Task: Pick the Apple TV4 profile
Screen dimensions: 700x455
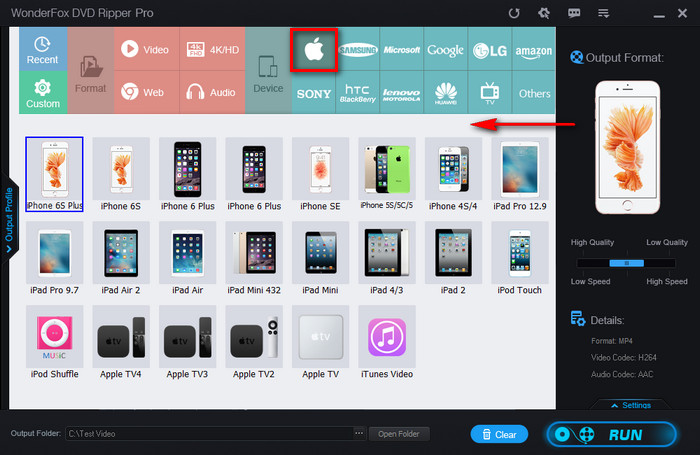Action: click(x=121, y=342)
